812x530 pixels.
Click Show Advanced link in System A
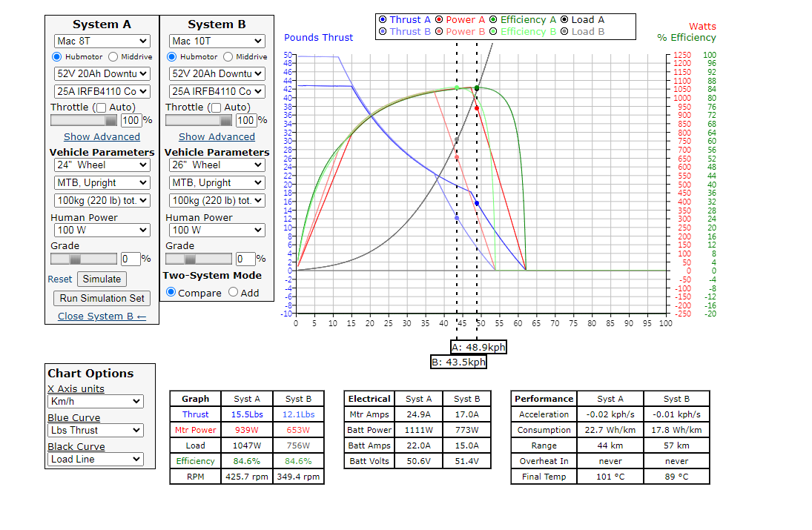click(102, 136)
